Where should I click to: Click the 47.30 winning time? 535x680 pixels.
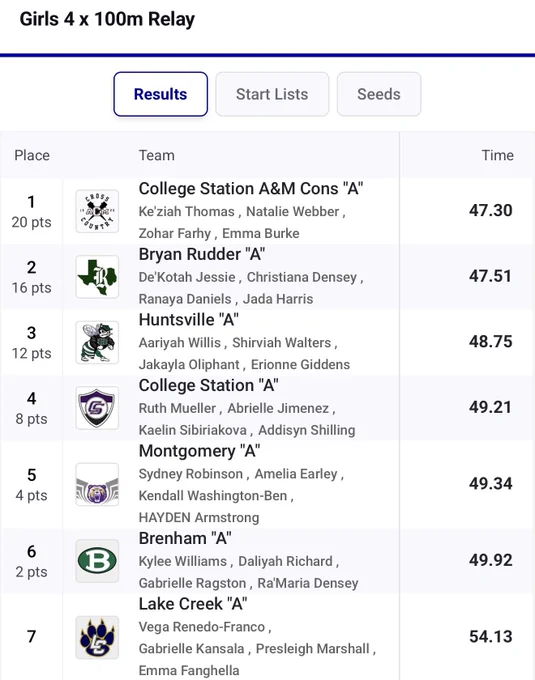coord(490,210)
